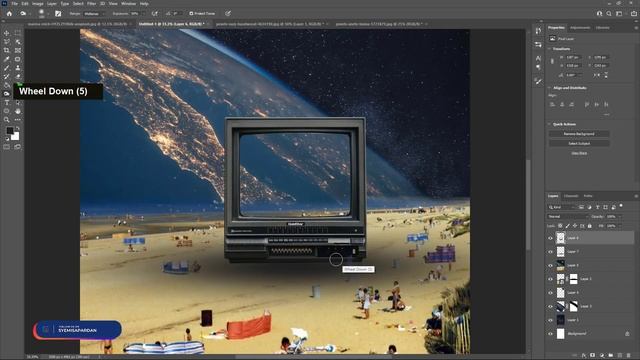The width and height of the screenshot is (640, 360).
Task: Open the Help menu
Action: [x=144, y=4]
